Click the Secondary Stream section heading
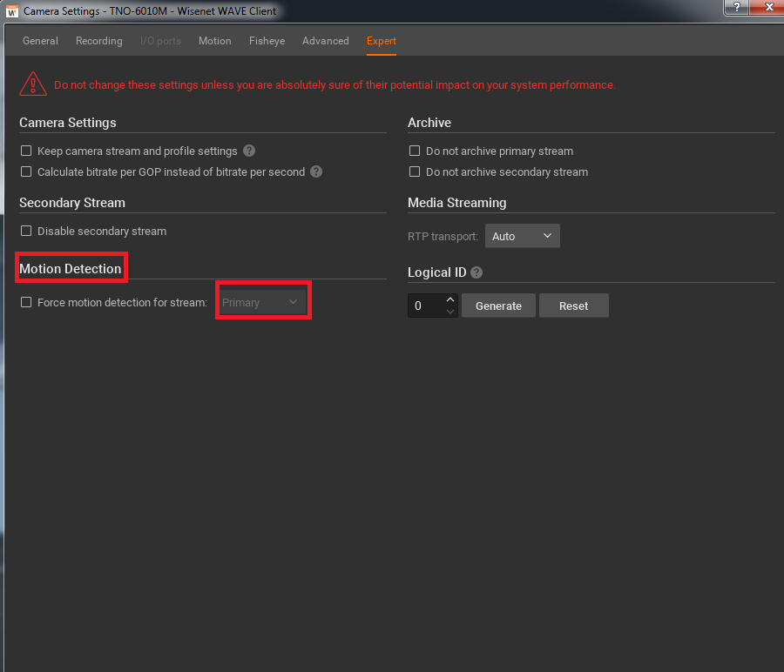 72,202
